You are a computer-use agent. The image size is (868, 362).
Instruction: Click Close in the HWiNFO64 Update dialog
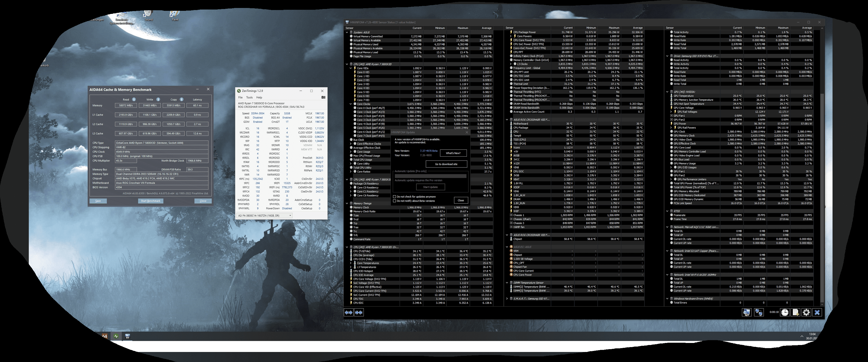tap(461, 200)
